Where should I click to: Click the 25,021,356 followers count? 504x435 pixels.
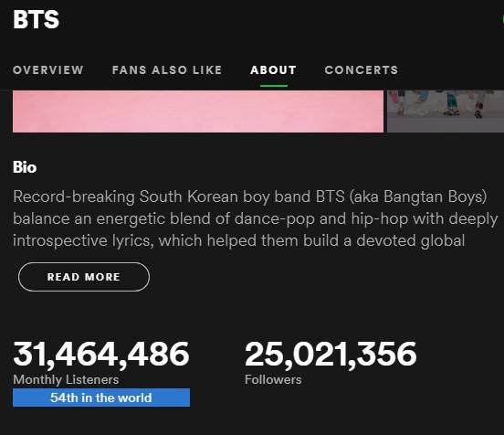331,355
